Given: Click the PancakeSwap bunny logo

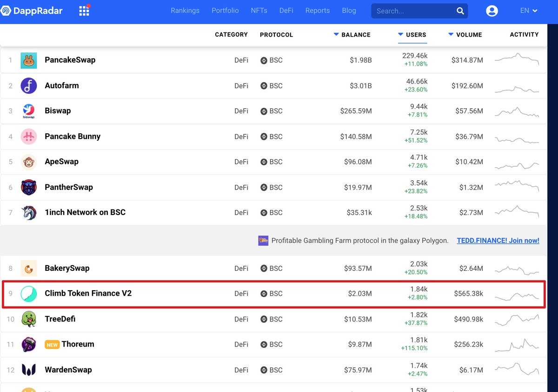Looking at the screenshot, I should click(29, 60).
